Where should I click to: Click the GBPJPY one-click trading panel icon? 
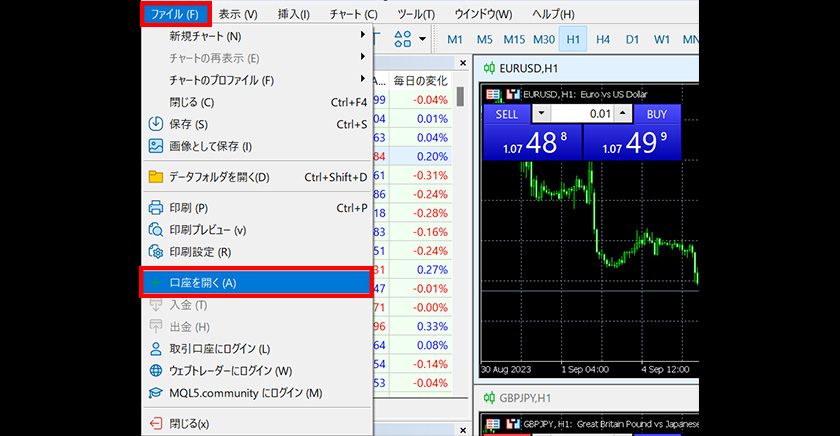coord(493,424)
